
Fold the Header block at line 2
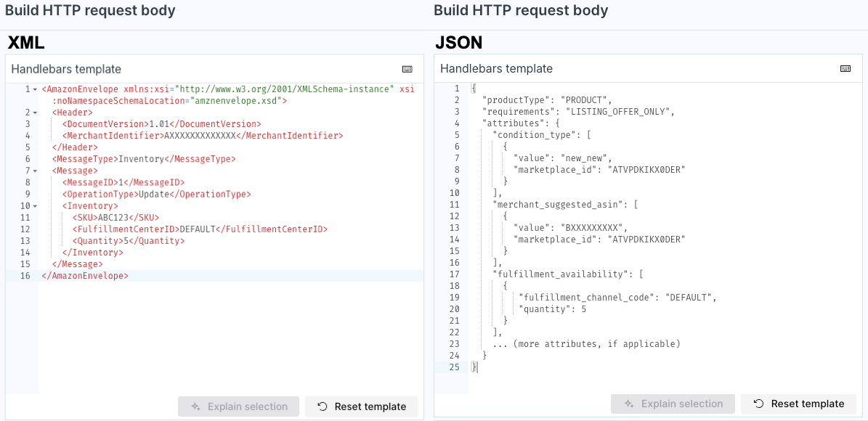point(36,113)
